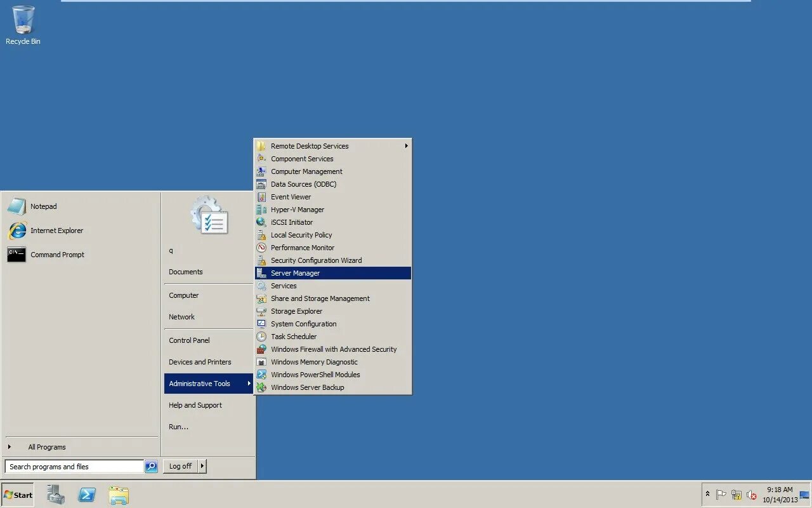Open Remote Desktop Services folder entry
This screenshot has width=812, height=508.
pos(333,146)
